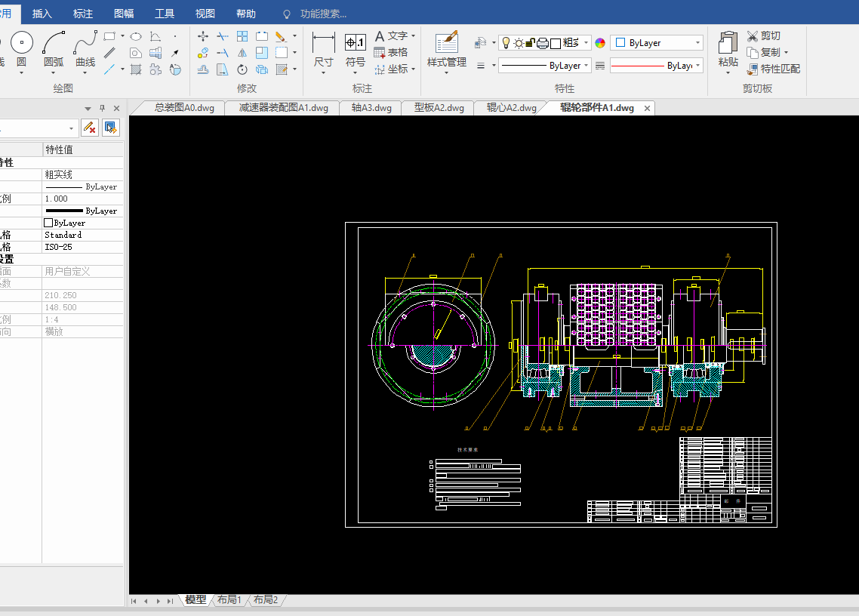Toggle layer print (printer) icon
The height and width of the screenshot is (616, 859).
pos(543,43)
